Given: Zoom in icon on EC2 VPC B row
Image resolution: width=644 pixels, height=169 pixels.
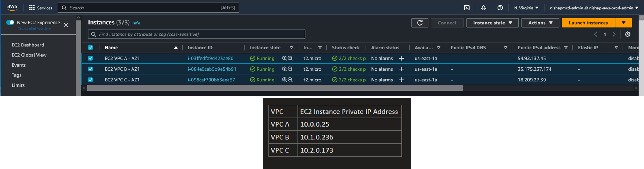Looking at the screenshot, I should (x=285, y=69).
